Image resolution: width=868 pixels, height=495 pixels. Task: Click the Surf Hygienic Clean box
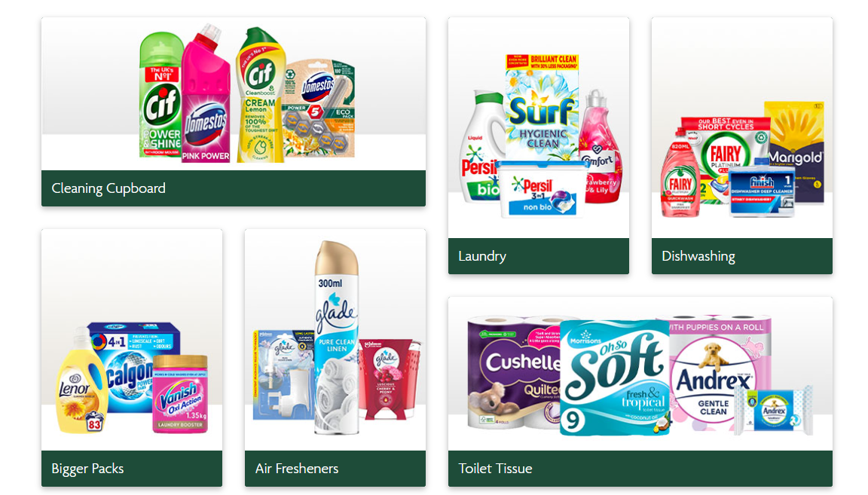(x=542, y=108)
